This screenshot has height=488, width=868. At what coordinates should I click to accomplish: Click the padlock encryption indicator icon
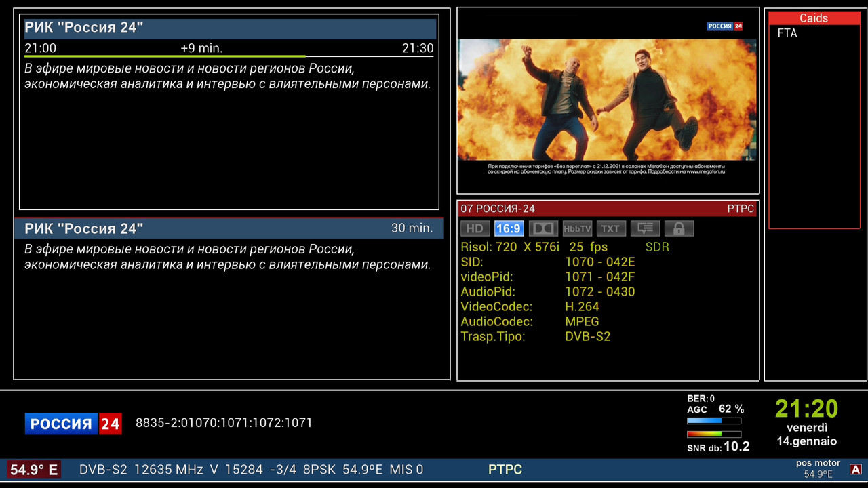click(x=679, y=228)
